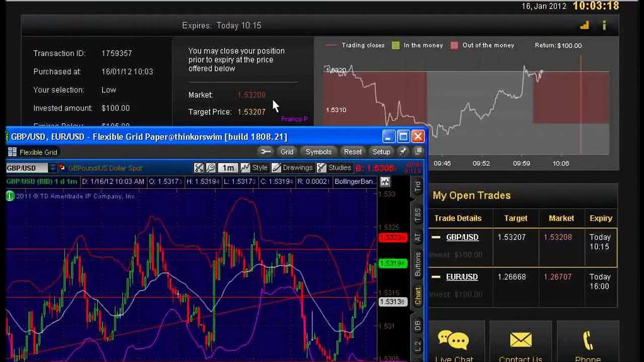Click the pin icon next to Setup
644x362 pixels.
point(403,151)
